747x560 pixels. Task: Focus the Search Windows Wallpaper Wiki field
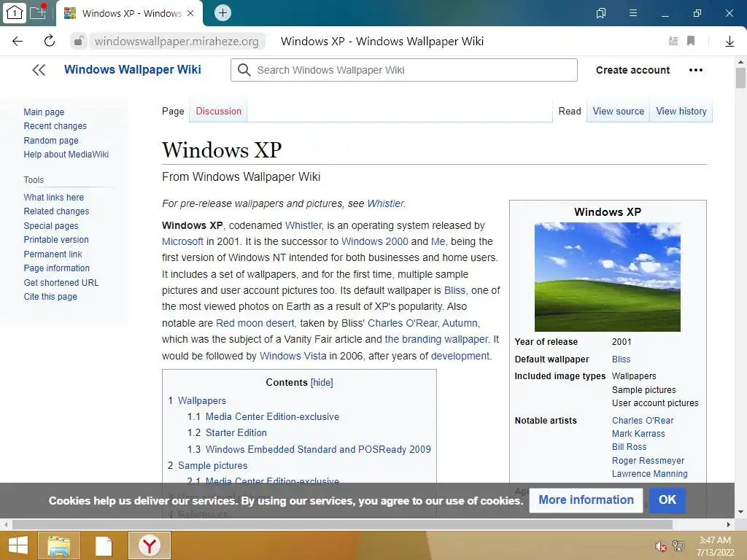(404, 70)
